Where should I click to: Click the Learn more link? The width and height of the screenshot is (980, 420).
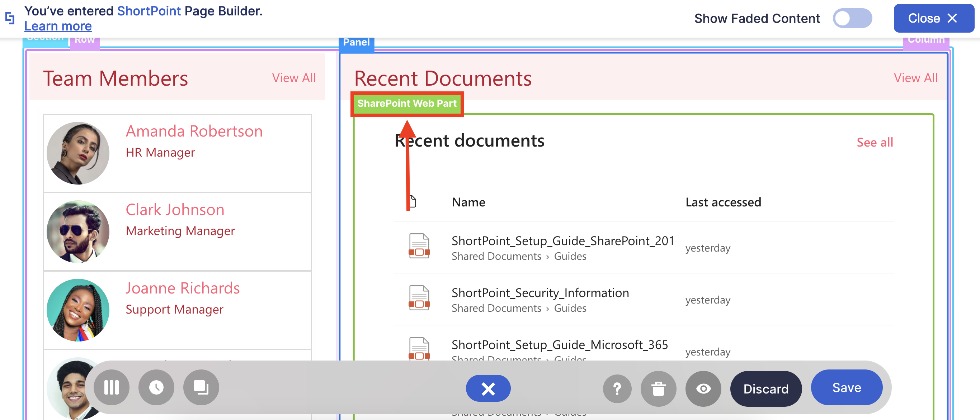58,26
